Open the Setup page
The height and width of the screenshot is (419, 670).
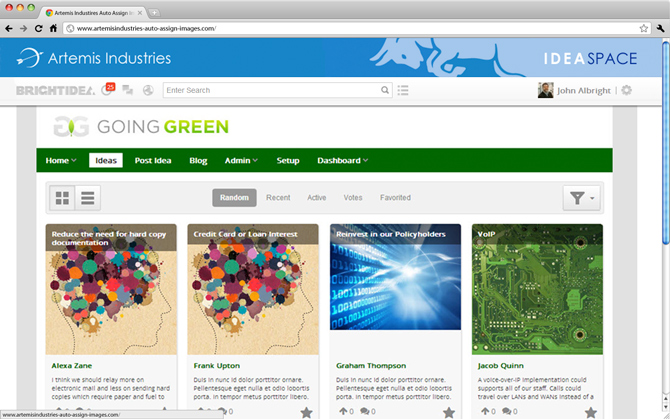tap(288, 161)
